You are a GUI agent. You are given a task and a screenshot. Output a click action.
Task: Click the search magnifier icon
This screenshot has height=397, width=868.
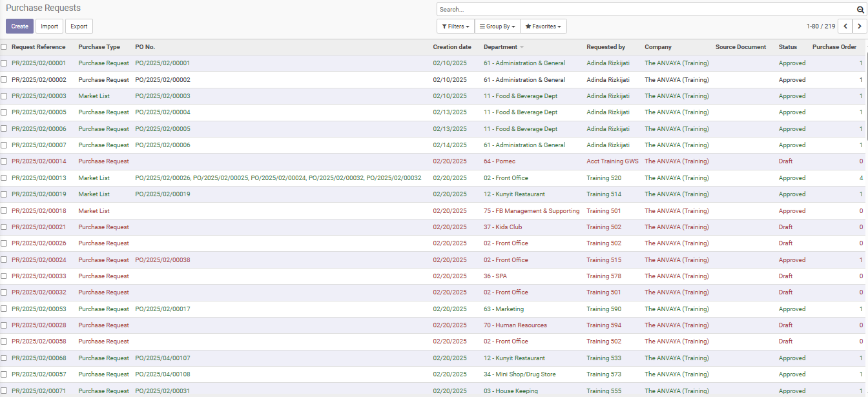860,10
